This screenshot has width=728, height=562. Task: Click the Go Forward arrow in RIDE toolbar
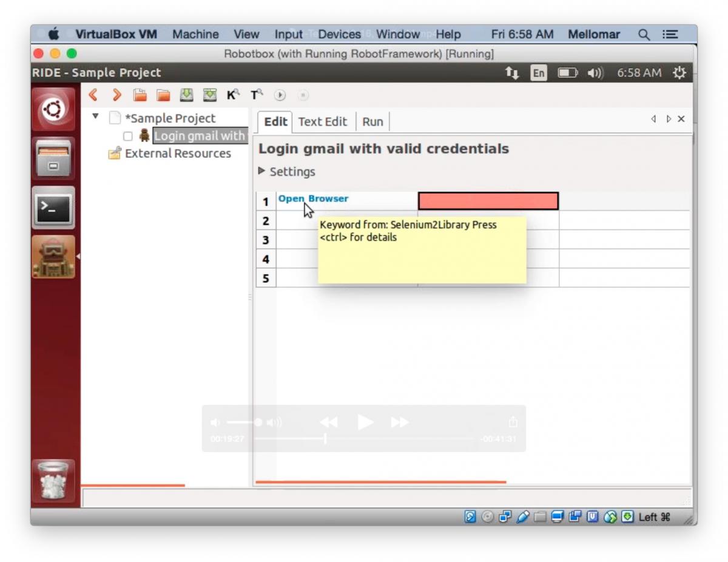pyautogui.click(x=117, y=95)
